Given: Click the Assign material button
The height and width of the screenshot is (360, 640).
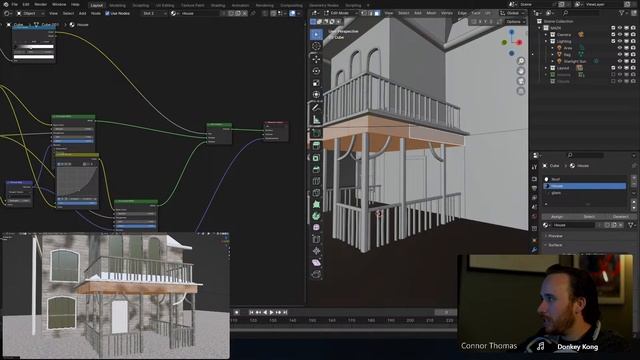Looking at the screenshot, I should (x=557, y=217).
